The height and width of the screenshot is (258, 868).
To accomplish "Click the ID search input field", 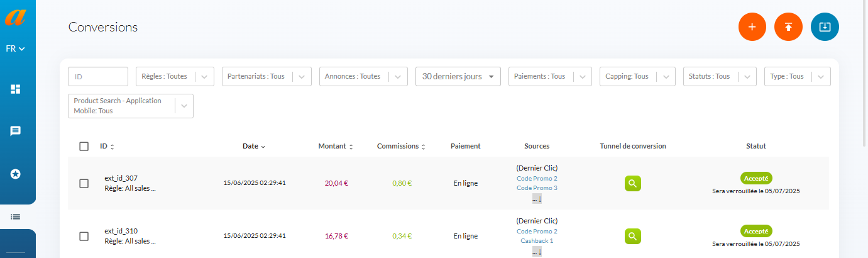I will point(98,76).
